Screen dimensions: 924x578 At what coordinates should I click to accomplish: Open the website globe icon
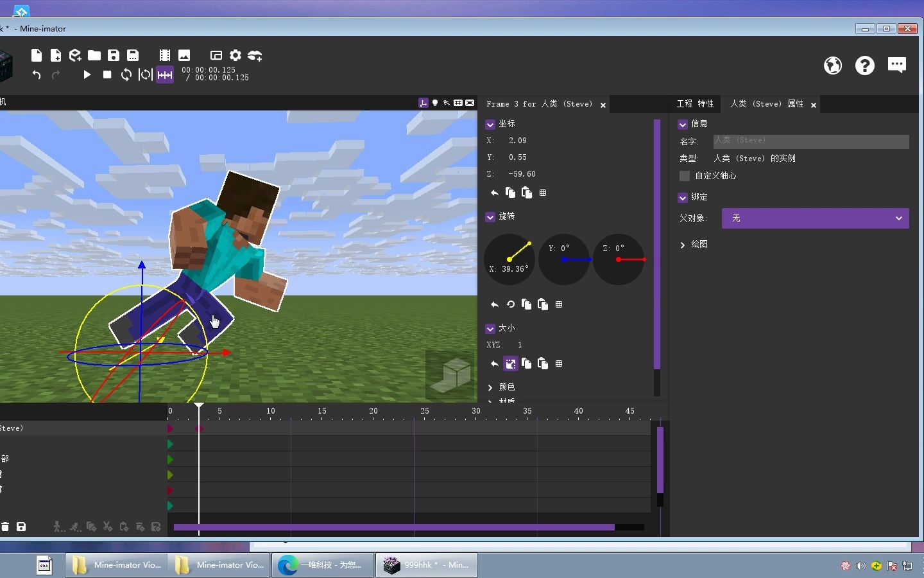click(x=833, y=66)
